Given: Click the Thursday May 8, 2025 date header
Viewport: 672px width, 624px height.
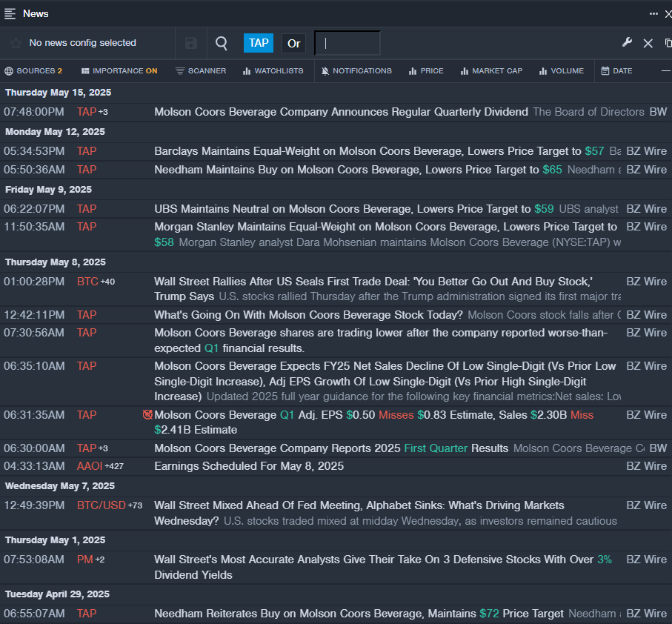Looking at the screenshot, I should tap(56, 262).
